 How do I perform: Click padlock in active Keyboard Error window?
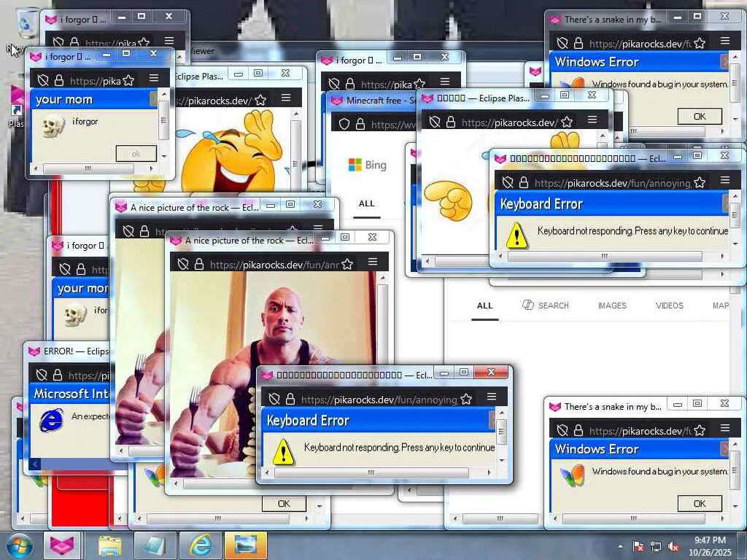click(290, 399)
